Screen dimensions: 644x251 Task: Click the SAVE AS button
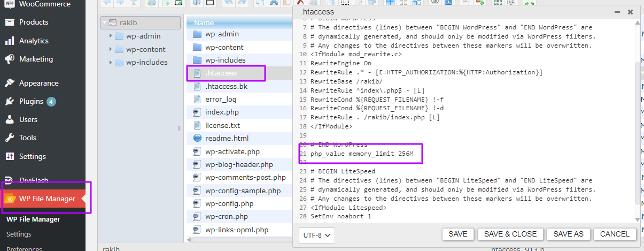(x=569, y=234)
